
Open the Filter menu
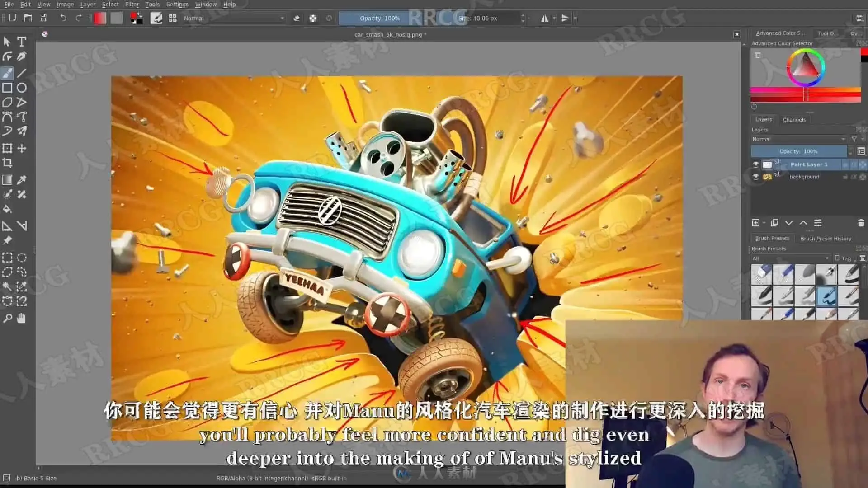[x=132, y=5]
